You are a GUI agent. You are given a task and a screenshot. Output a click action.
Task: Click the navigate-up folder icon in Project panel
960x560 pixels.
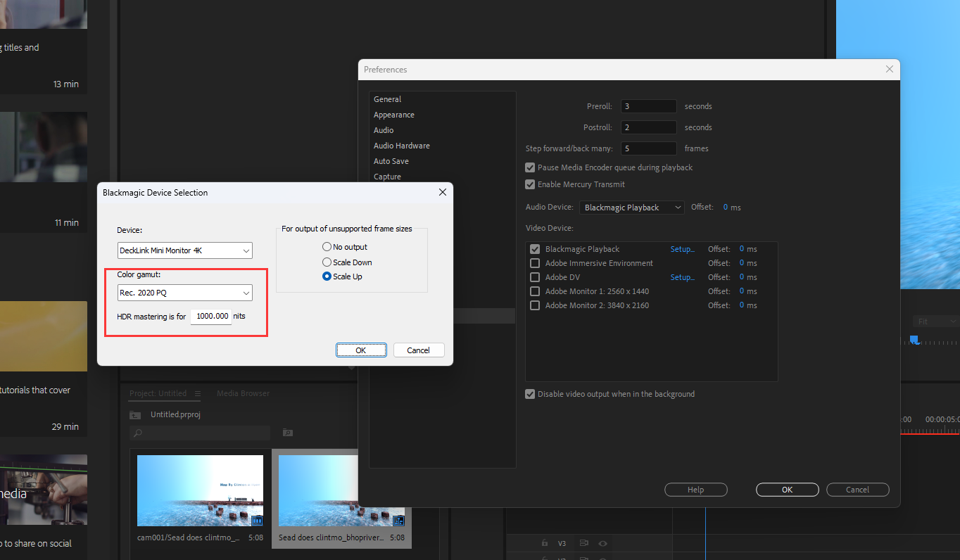click(x=135, y=414)
